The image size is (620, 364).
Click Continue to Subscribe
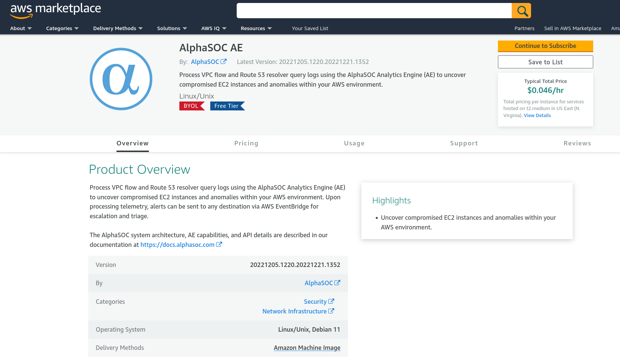pos(545,46)
